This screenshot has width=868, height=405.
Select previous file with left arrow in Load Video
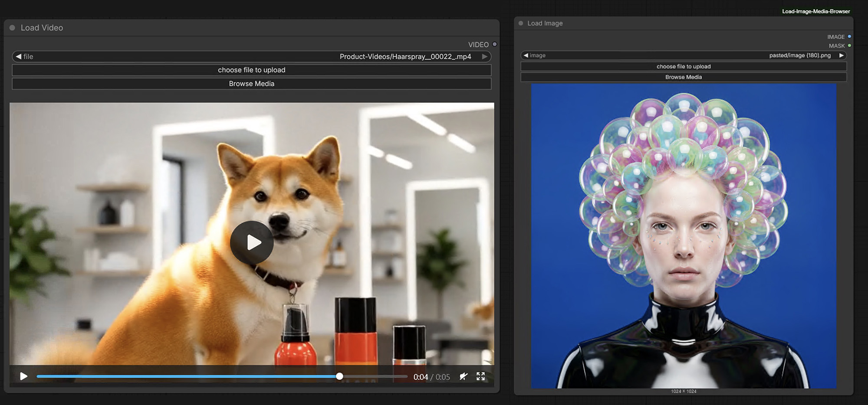(18, 56)
